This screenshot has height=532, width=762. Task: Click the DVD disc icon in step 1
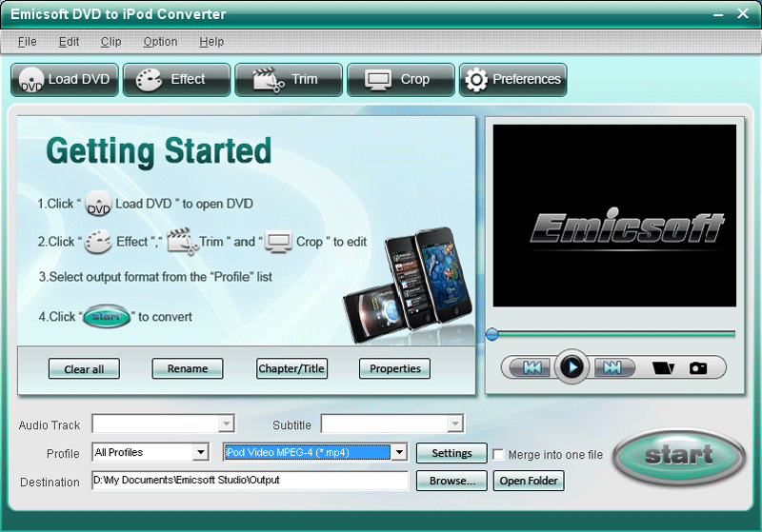[99, 204]
